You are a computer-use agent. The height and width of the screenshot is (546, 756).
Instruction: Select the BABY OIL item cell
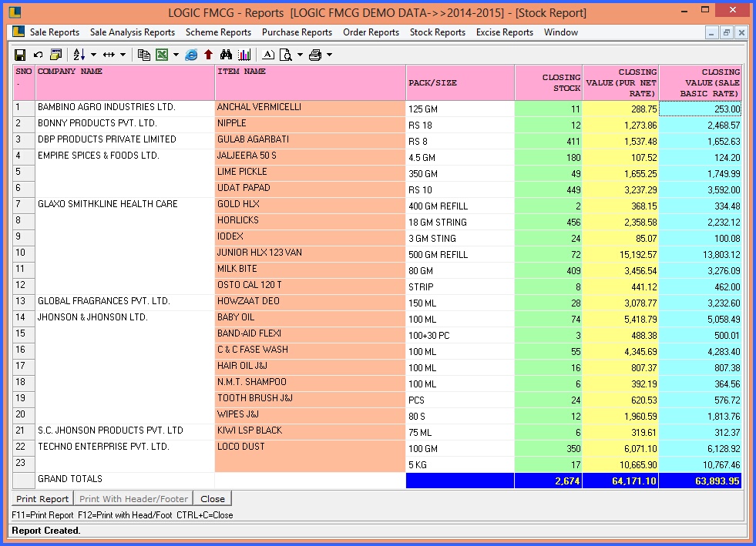coord(311,319)
